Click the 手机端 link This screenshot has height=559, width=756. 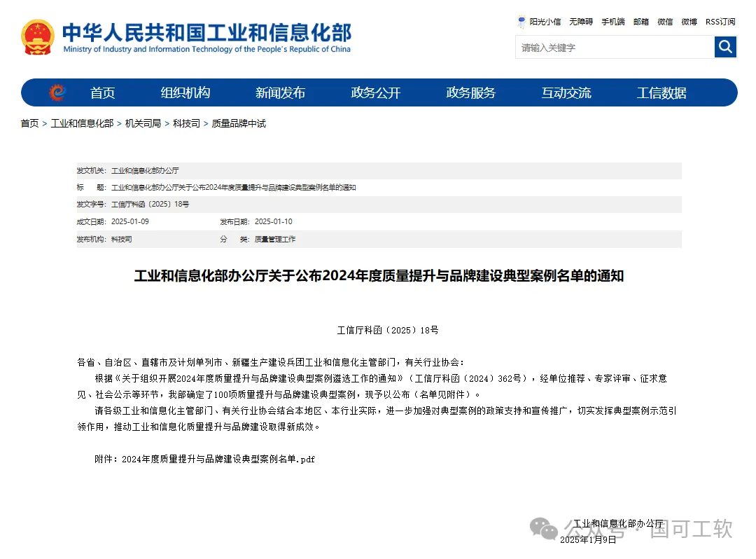coord(612,22)
